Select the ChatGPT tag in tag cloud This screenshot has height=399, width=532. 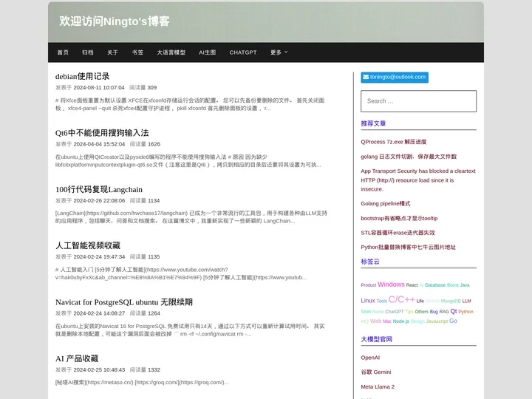pyautogui.click(x=395, y=312)
